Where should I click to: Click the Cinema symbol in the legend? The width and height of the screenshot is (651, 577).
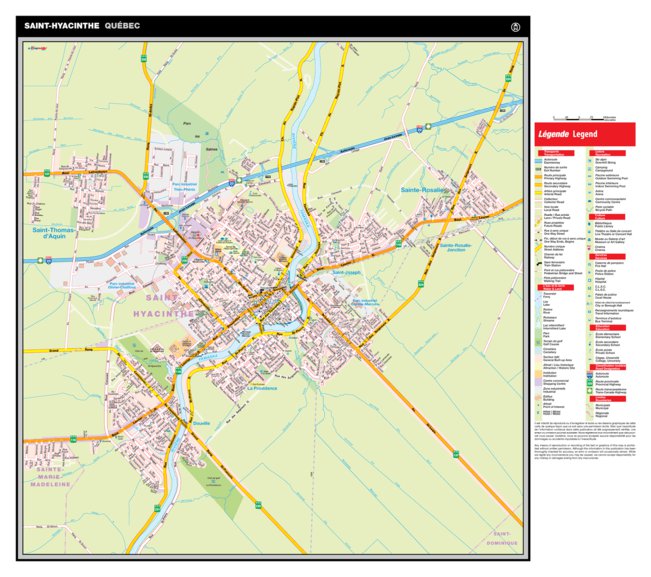[589, 248]
